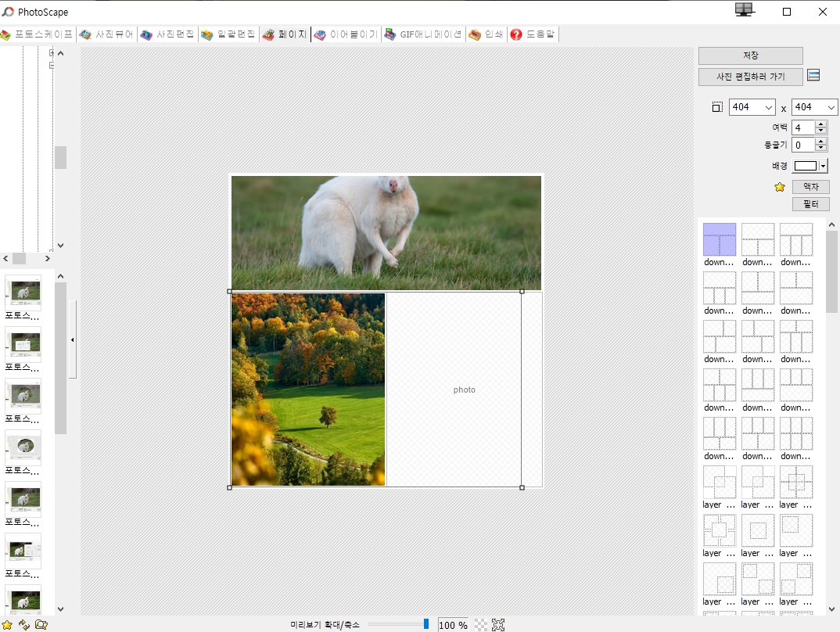Select the white screenshot thumbnail in file list

(23, 344)
